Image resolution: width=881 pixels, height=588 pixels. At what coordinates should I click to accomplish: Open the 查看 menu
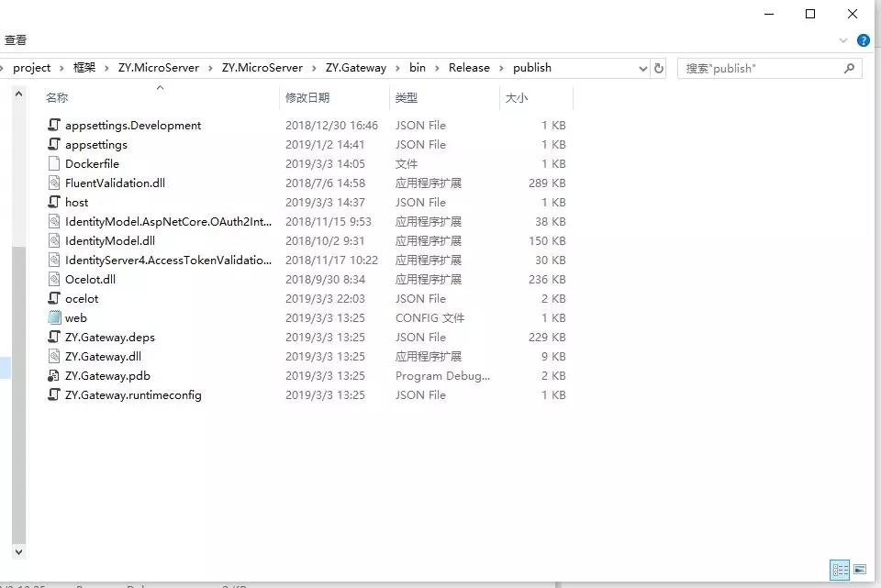pos(17,39)
